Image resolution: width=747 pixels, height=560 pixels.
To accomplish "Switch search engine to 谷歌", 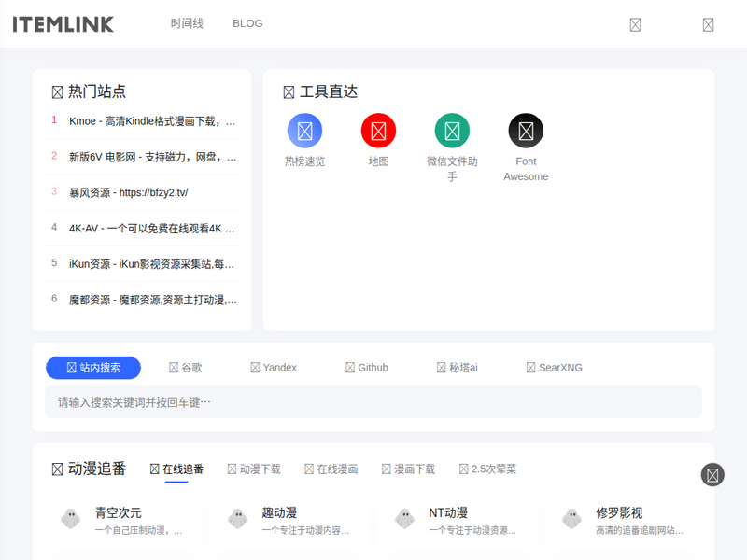I will [x=186, y=368].
